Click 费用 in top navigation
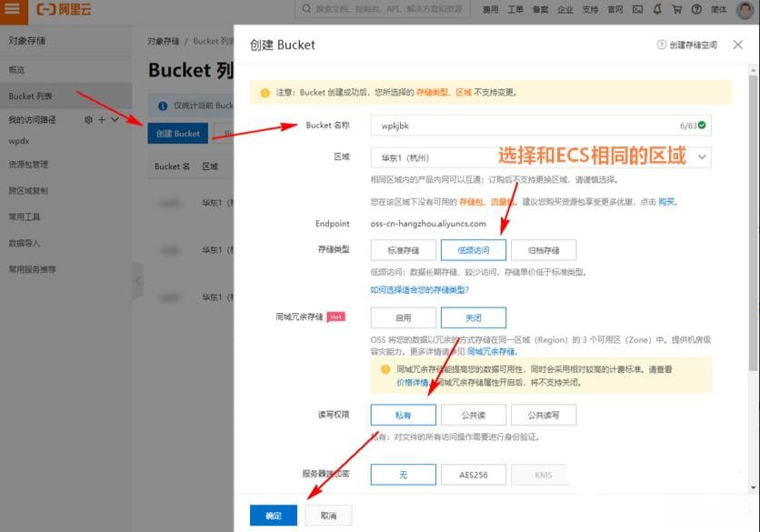 (490, 9)
